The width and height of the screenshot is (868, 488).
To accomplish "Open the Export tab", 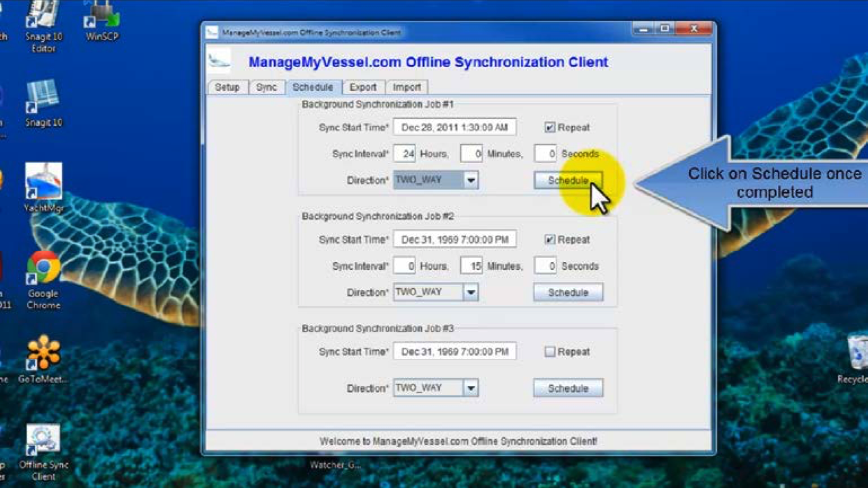I will tap(363, 87).
